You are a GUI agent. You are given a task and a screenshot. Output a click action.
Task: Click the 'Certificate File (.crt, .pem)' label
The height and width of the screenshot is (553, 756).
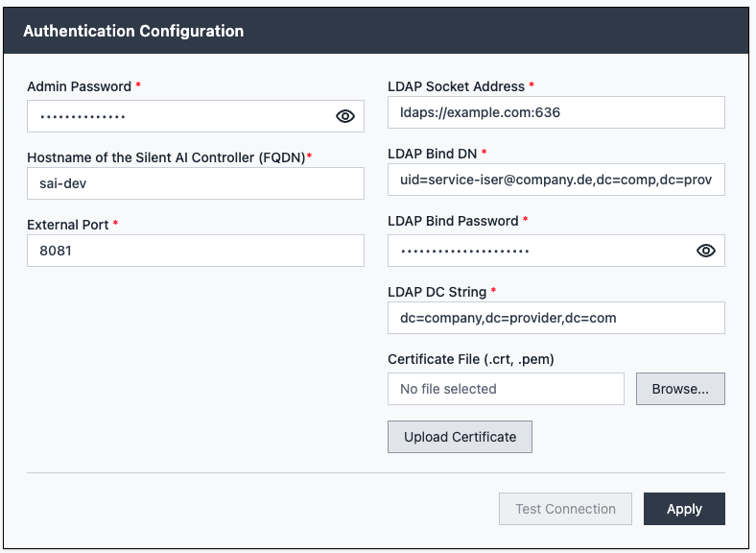coord(471,359)
